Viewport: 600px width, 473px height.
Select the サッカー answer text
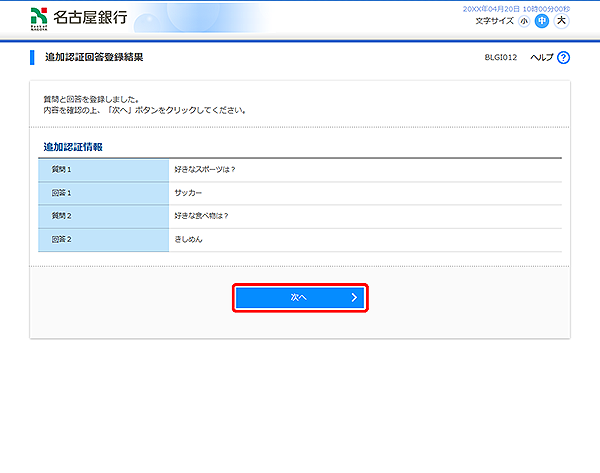pyautogui.click(x=188, y=192)
